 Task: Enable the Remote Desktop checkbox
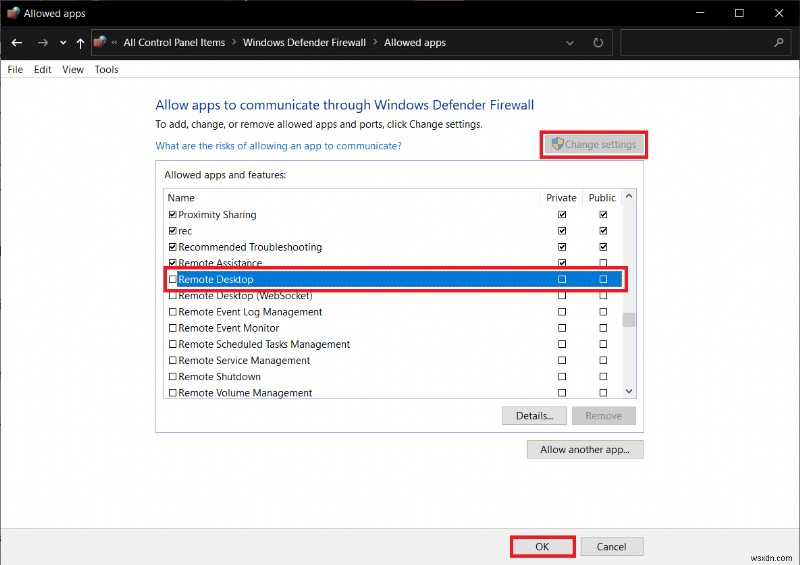pyautogui.click(x=172, y=279)
